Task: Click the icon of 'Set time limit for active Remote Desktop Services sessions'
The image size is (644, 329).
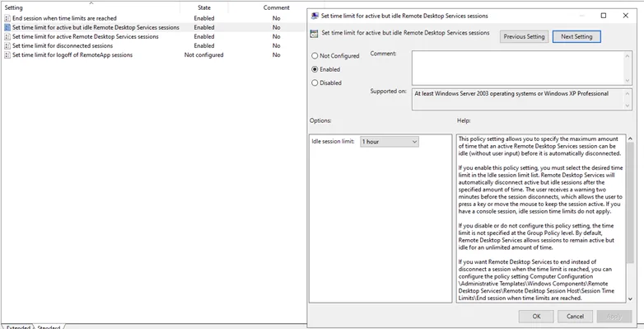Action: (7, 36)
